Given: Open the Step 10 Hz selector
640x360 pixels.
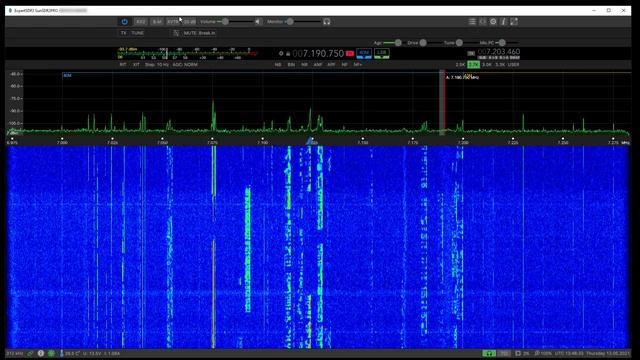Looking at the screenshot, I should [157, 65].
